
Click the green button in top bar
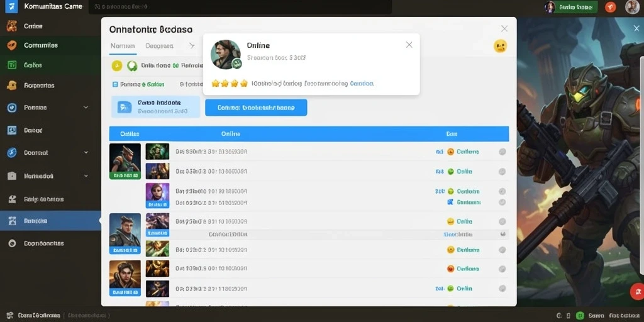[x=577, y=7]
